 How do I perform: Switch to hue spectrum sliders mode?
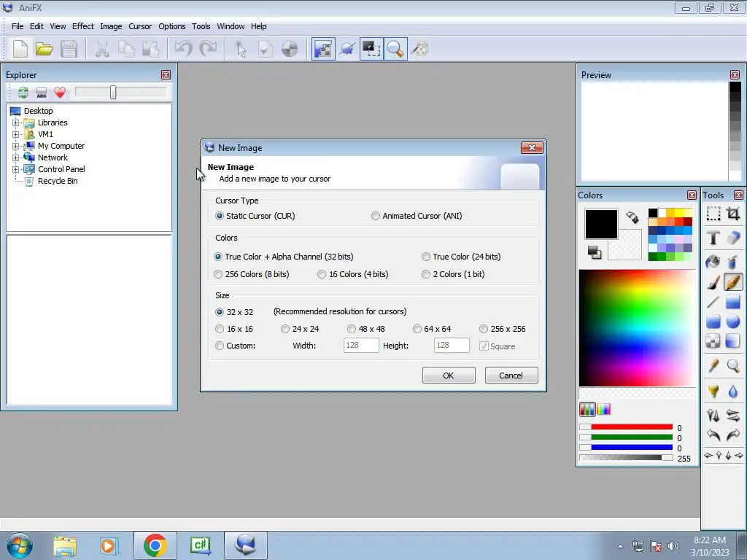[603, 409]
